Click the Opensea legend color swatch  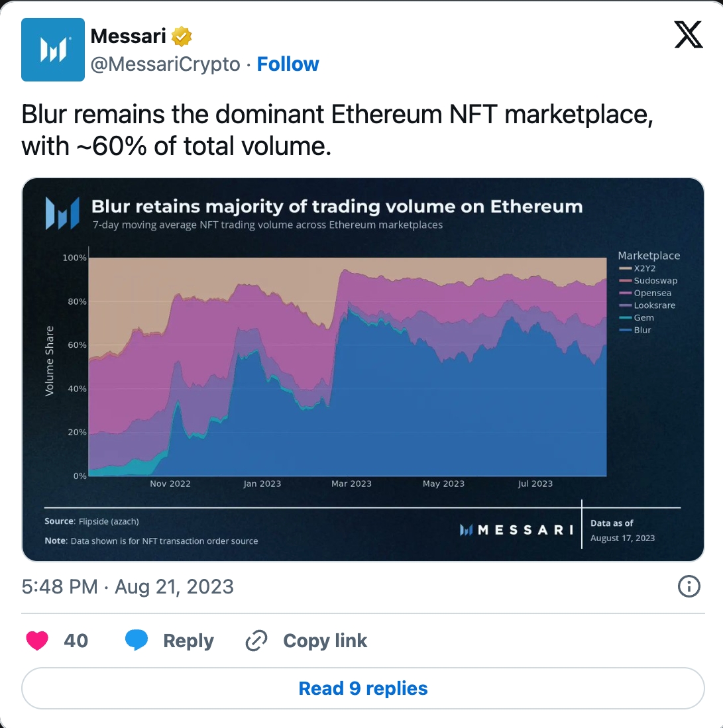click(x=624, y=293)
